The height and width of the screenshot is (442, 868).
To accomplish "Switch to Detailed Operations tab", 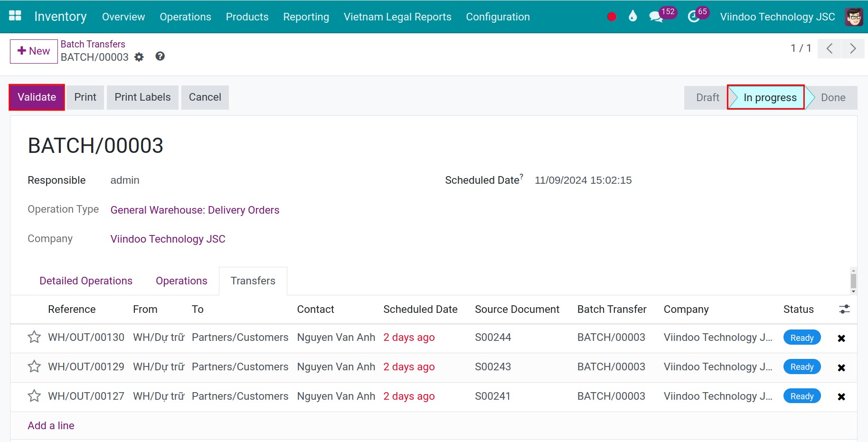I will click(86, 281).
